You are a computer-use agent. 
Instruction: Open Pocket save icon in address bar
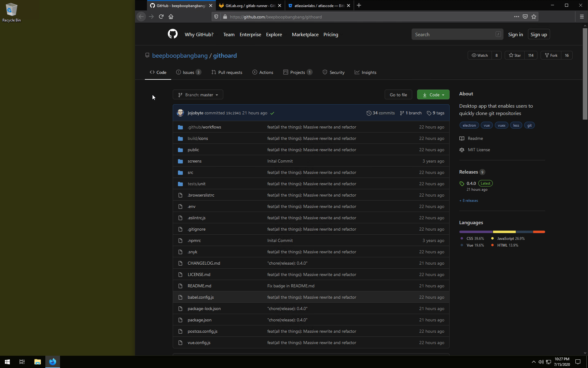pyautogui.click(x=525, y=17)
